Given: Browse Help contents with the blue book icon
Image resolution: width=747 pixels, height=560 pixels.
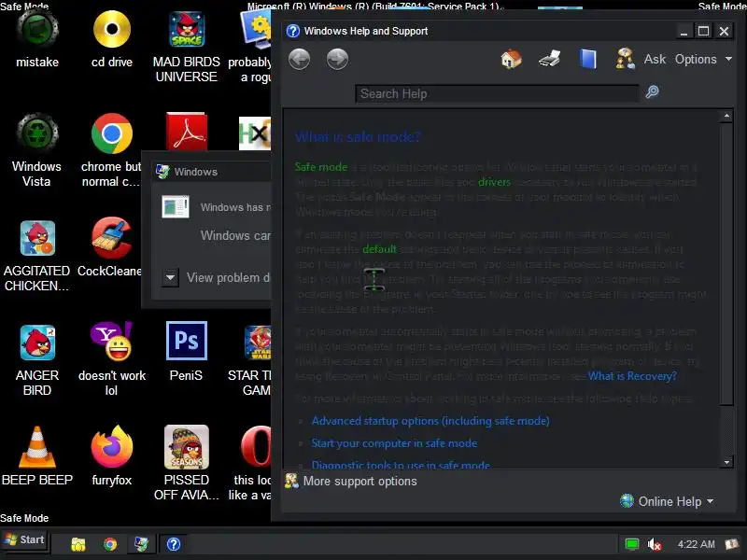Looking at the screenshot, I should pos(588,59).
